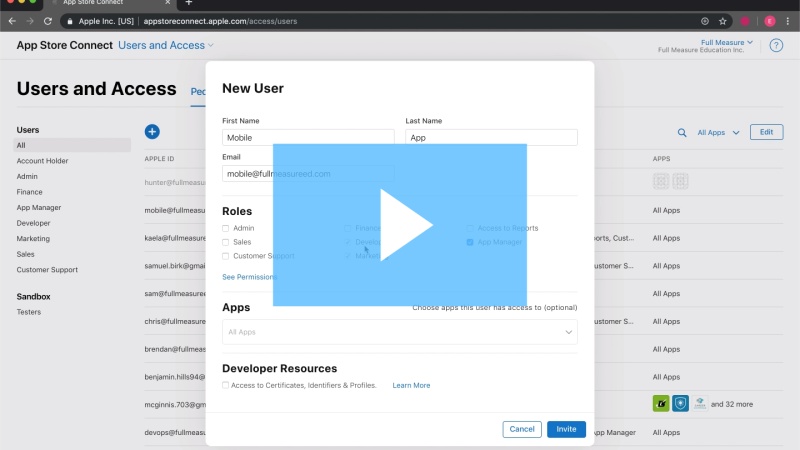This screenshot has width=800, height=450.
Task: Open the help question mark icon
Action: tap(776, 45)
